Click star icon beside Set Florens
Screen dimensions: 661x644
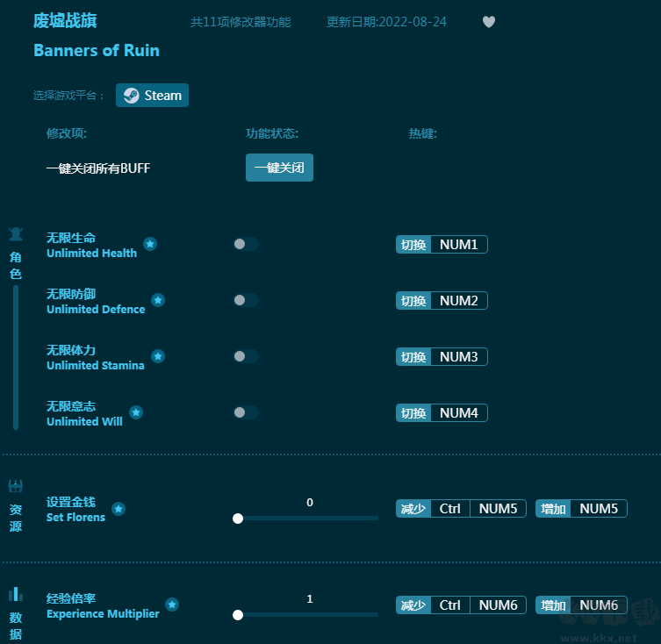coord(119,509)
